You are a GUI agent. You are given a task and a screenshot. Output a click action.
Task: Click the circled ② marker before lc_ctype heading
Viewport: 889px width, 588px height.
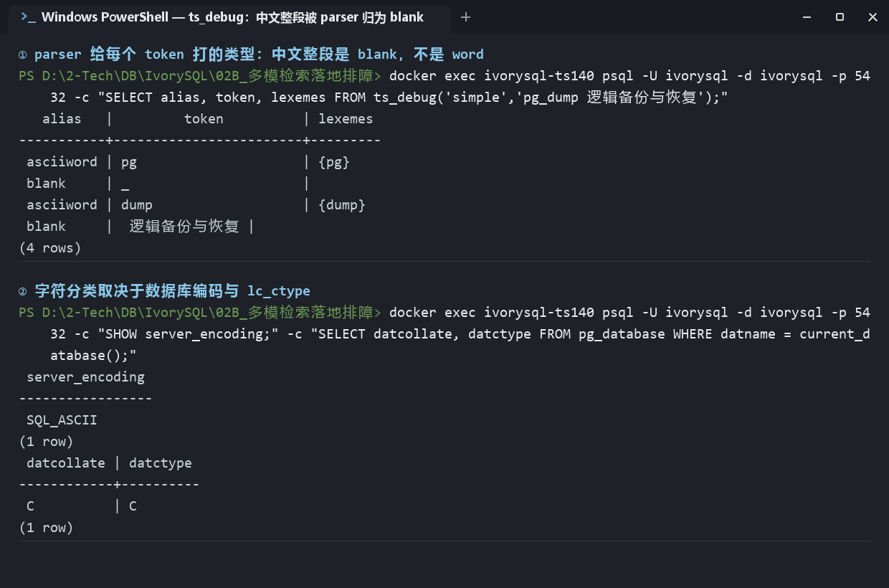point(23,291)
